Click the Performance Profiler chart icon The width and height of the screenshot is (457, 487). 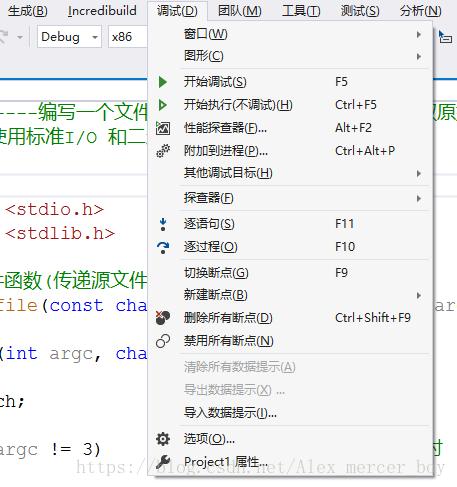(163, 128)
